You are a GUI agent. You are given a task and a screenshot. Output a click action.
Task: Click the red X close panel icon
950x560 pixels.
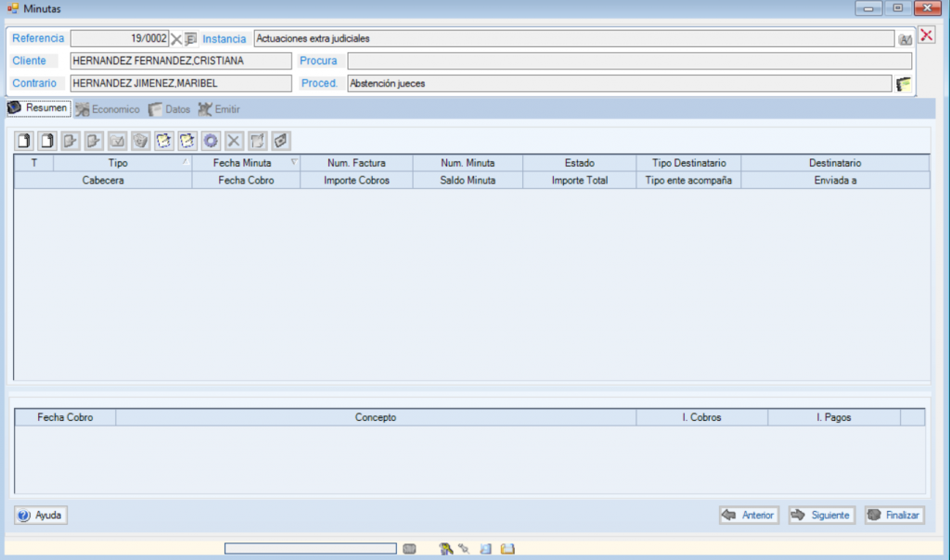coord(926,36)
